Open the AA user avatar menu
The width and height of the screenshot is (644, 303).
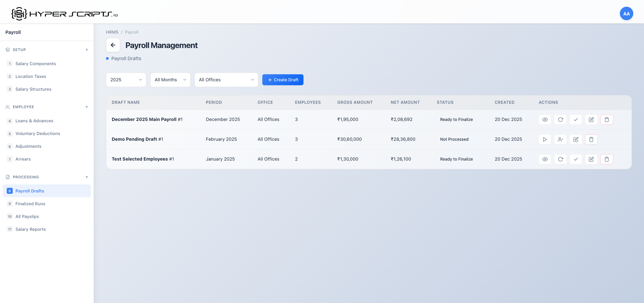(626, 14)
